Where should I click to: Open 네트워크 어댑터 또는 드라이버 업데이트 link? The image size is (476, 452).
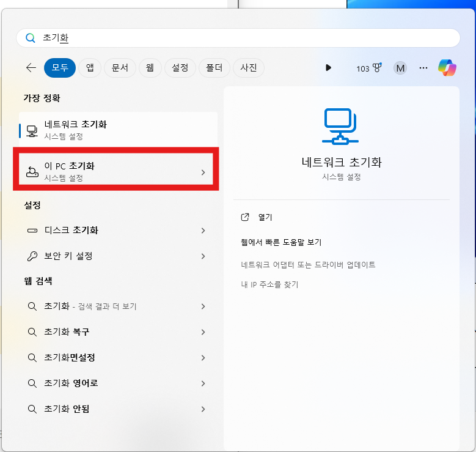(308, 265)
